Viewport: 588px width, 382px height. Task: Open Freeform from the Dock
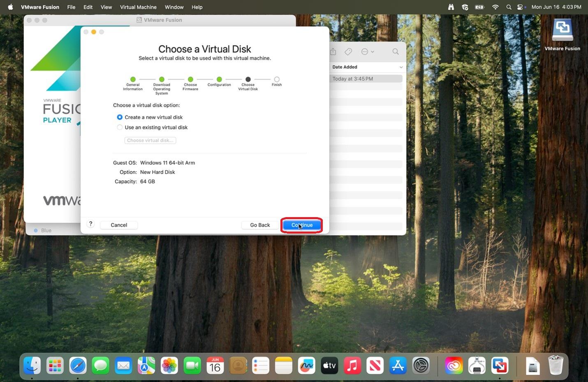pyautogui.click(x=306, y=365)
